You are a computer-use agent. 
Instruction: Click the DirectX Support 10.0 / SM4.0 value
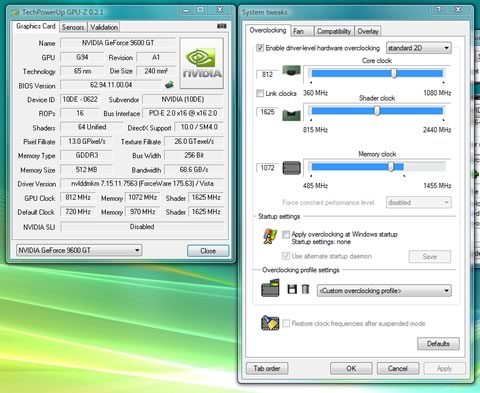coord(199,127)
